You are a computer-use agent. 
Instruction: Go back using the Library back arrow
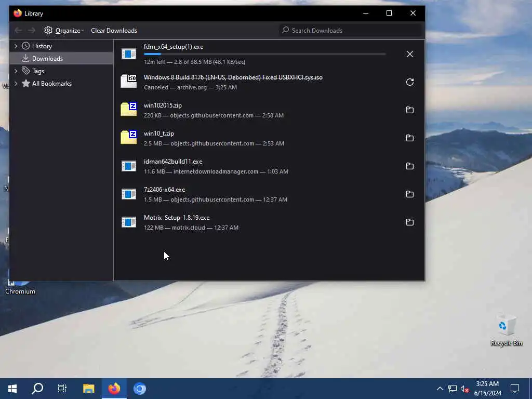[x=18, y=31]
